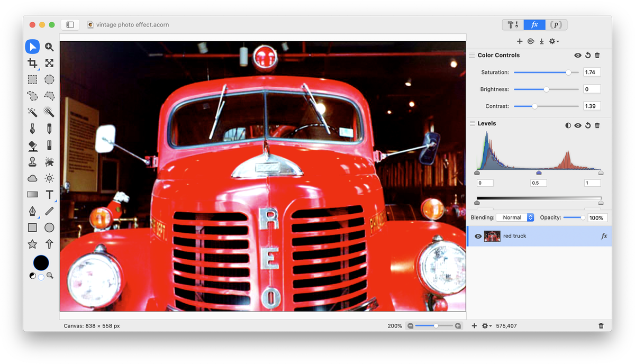The width and height of the screenshot is (635, 364).
Task: Select the Rectangular Selection tool
Action: tap(32, 79)
